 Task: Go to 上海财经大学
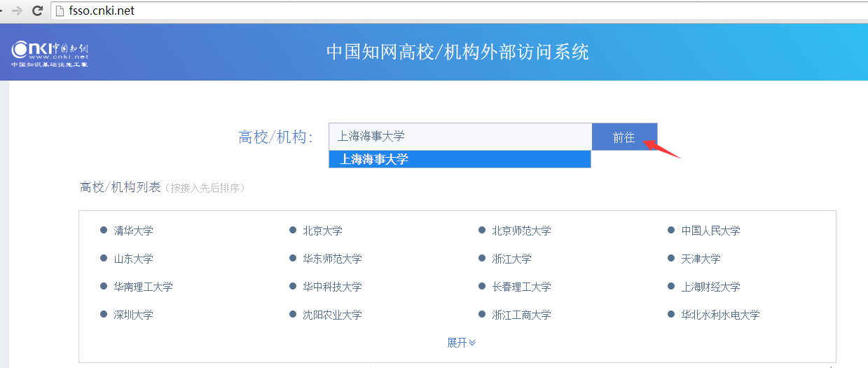710,287
